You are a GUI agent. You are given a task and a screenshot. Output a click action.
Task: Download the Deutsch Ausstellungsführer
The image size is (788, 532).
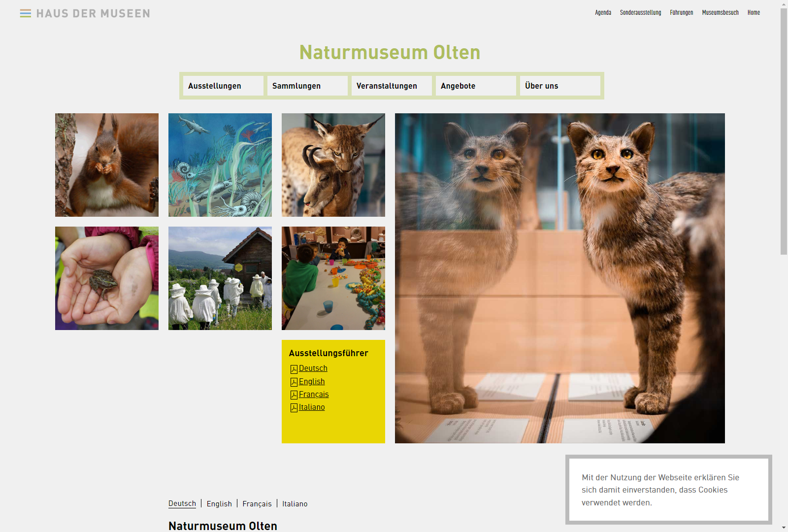[313, 368]
